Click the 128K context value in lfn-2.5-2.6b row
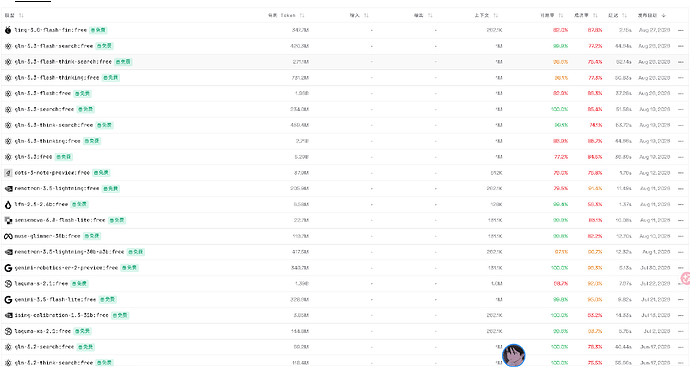The width and height of the screenshot is (690, 367). click(496, 205)
